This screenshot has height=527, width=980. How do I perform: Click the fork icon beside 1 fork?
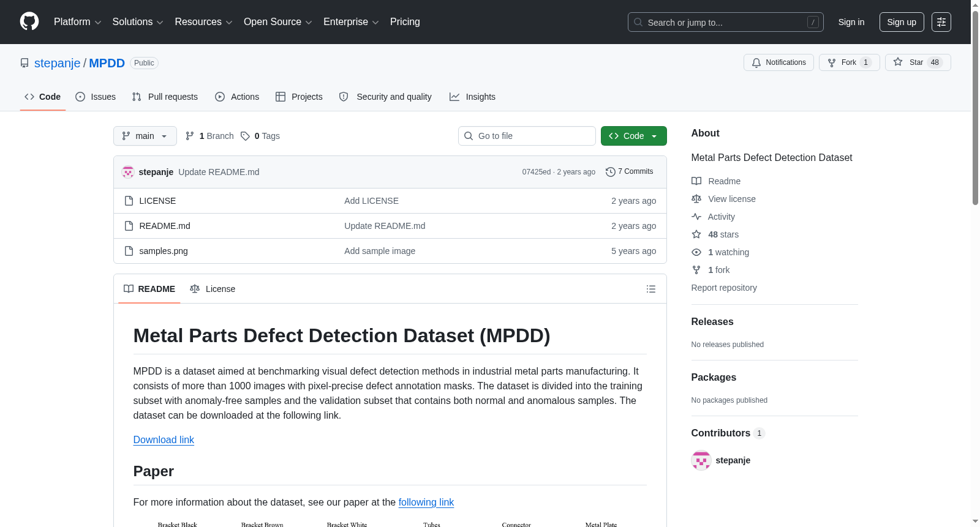coord(696,270)
